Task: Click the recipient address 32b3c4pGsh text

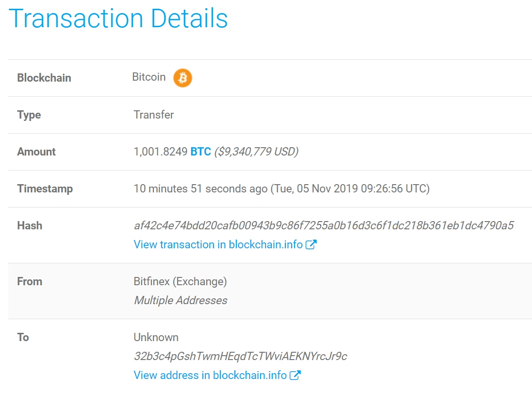Action: coord(240,356)
